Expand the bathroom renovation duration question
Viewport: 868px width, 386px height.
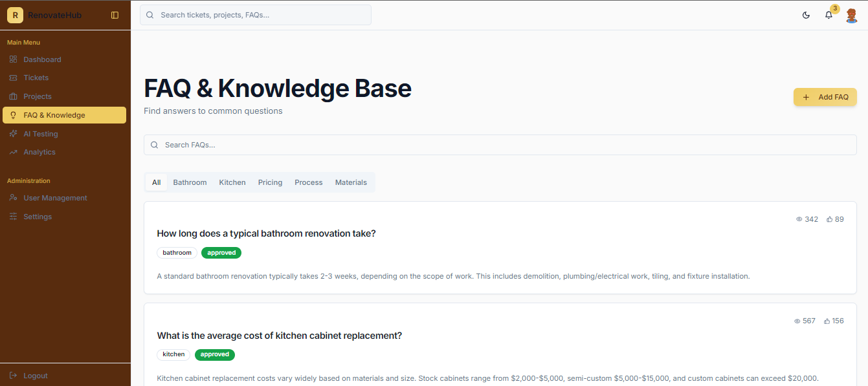[266, 233]
